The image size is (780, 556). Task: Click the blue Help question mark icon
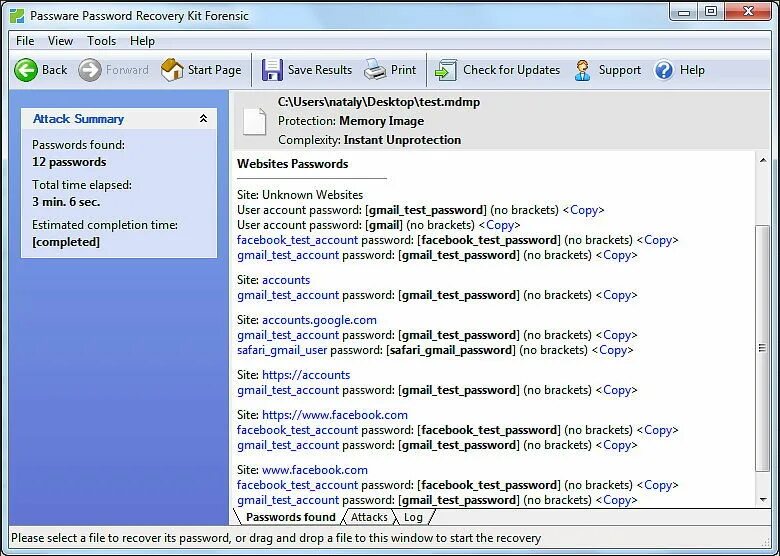click(x=664, y=70)
